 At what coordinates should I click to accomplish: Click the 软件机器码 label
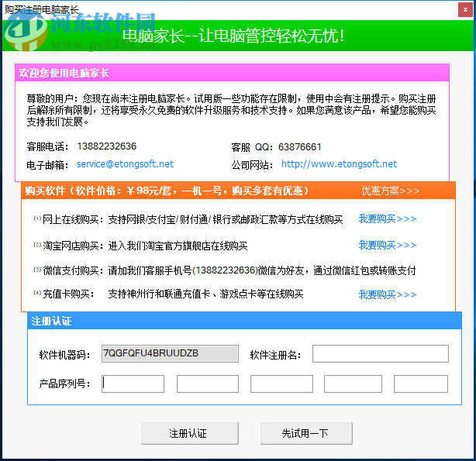pos(64,355)
